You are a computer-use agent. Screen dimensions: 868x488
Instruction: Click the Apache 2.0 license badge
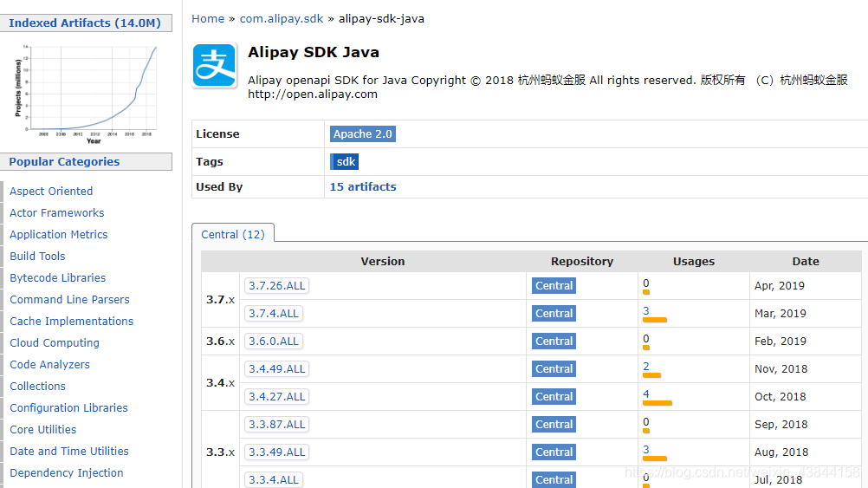[x=363, y=134]
